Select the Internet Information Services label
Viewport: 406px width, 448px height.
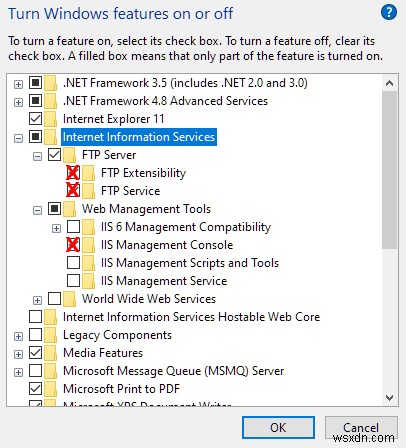pos(139,137)
